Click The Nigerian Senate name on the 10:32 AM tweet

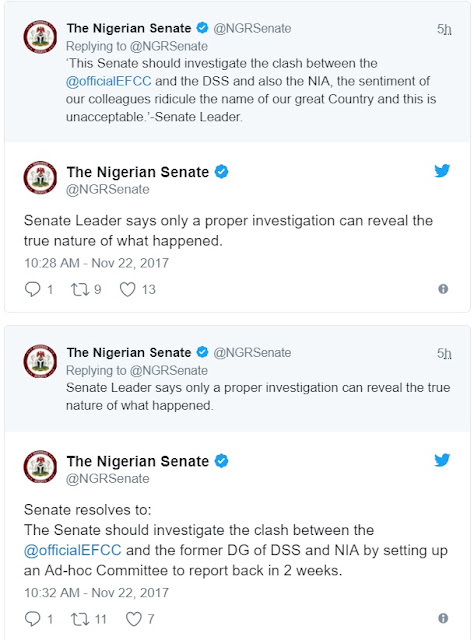(x=138, y=461)
